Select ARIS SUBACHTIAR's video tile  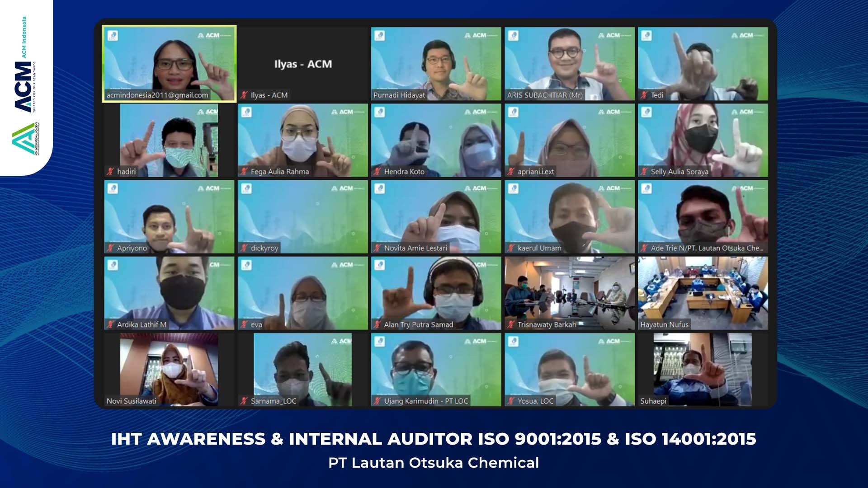click(570, 63)
